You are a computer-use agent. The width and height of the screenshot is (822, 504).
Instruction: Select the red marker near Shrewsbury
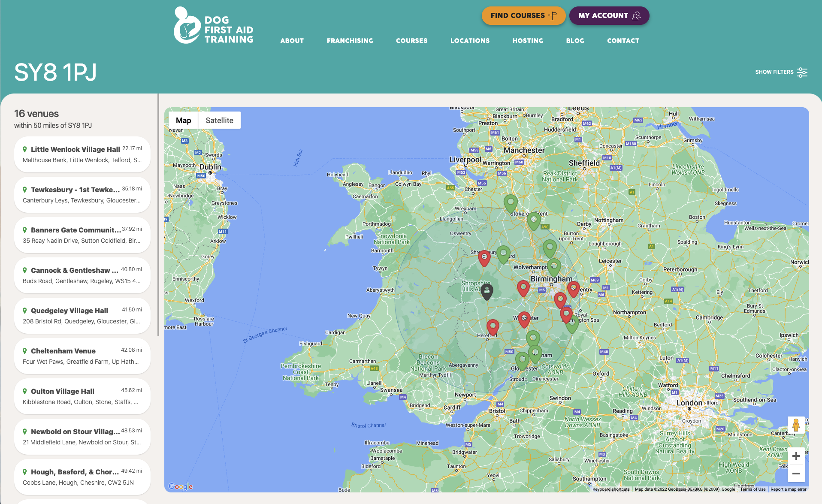(x=484, y=258)
